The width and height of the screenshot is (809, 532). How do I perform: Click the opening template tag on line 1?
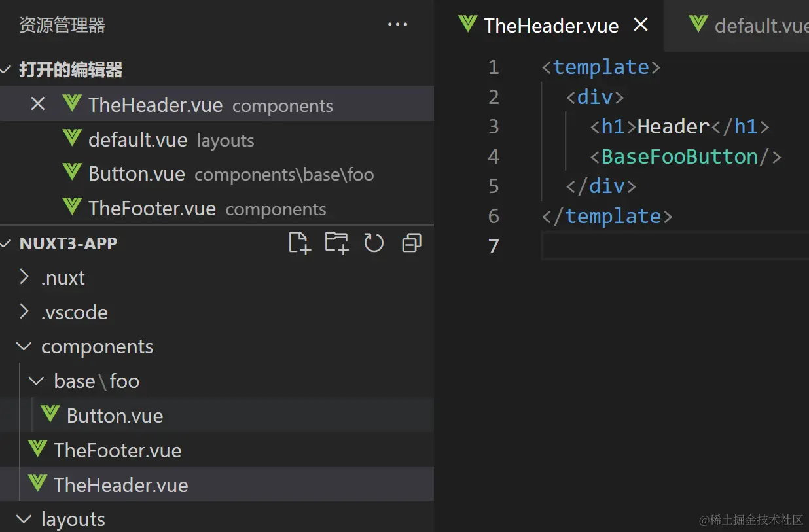click(601, 67)
